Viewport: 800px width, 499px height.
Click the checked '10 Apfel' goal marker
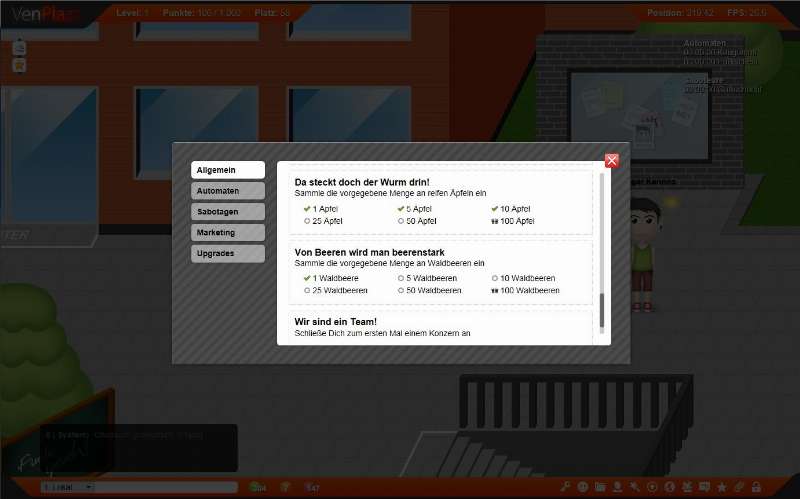pyautogui.click(x=494, y=209)
